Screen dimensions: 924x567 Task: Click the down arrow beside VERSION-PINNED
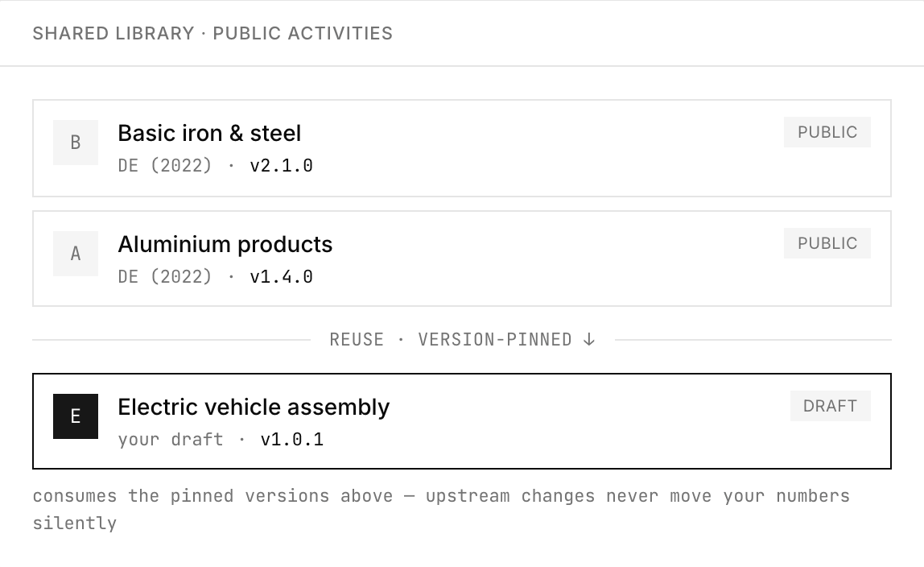[588, 340]
